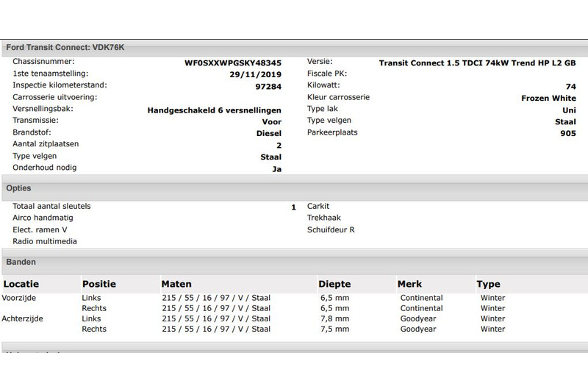Click the Carkit option entry
Screen dimensions: 588x392
[318, 207]
